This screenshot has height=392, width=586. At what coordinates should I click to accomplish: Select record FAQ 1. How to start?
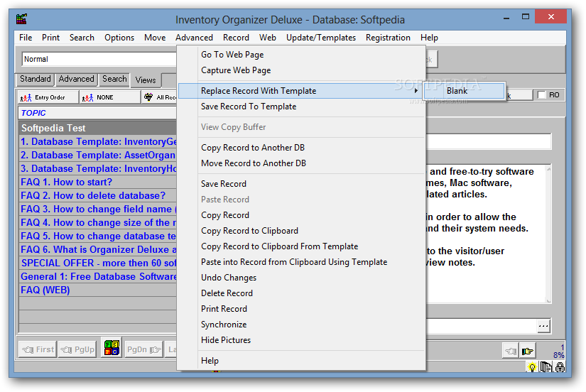(97, 182)
